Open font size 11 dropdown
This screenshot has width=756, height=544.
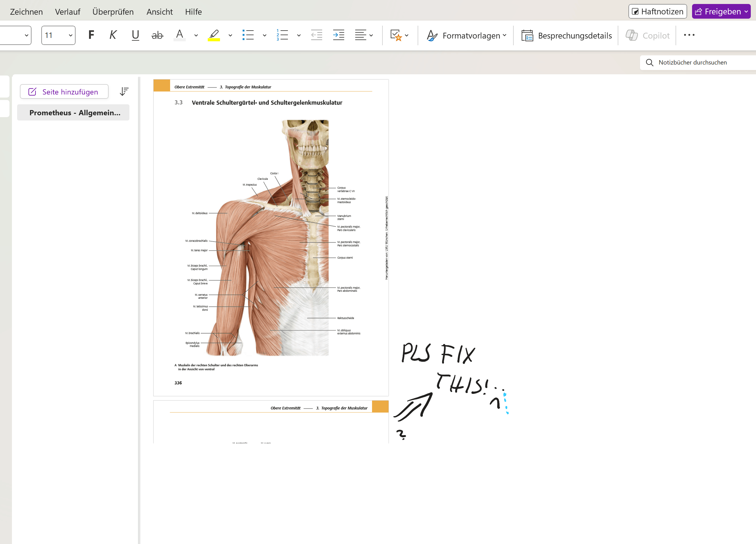70,35
